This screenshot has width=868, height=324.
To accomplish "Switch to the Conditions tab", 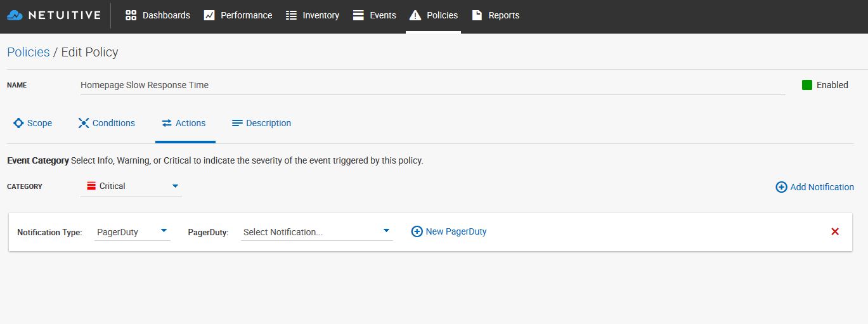I will (107, 123).
